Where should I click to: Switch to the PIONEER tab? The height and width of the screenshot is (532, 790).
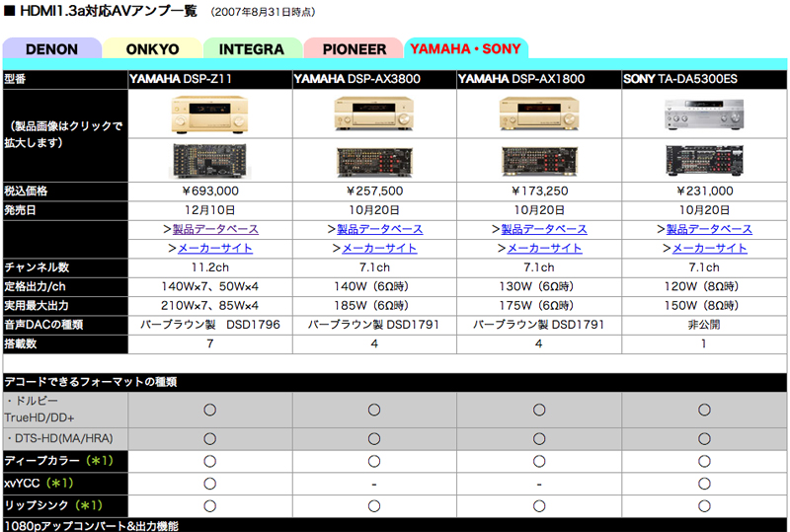(355, 49)
